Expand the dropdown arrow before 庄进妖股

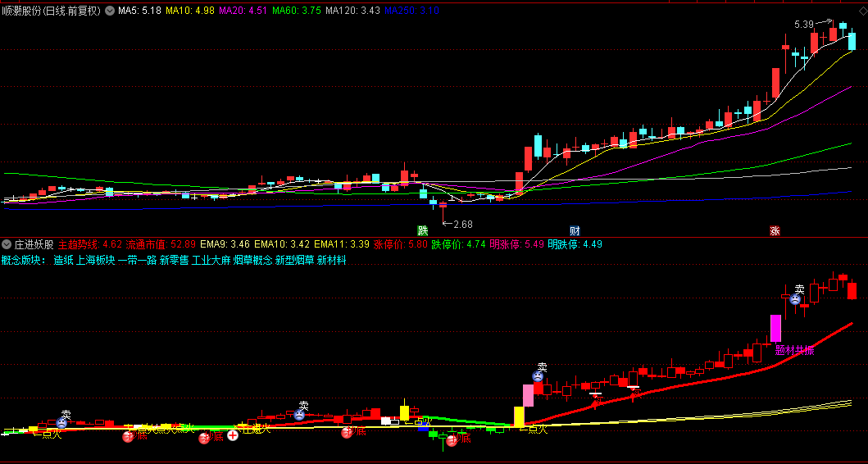[x=7, y=244]
